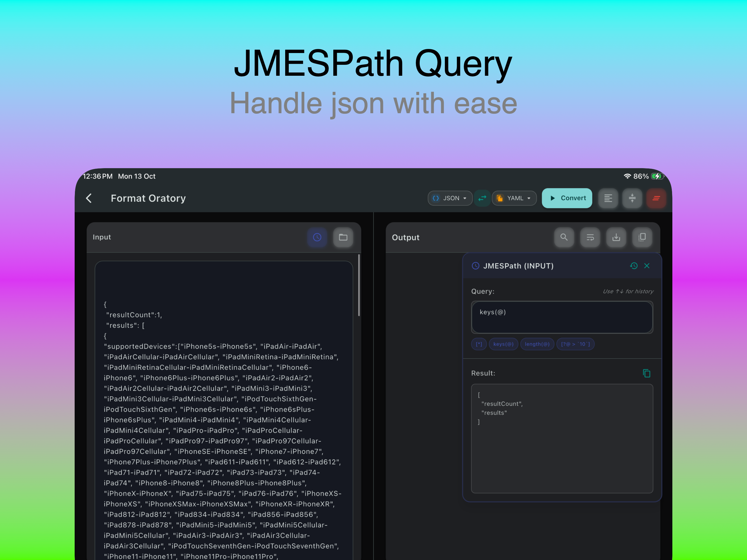Select the swap conversion direction icon
747x560 pixels.
click(482, 198)
